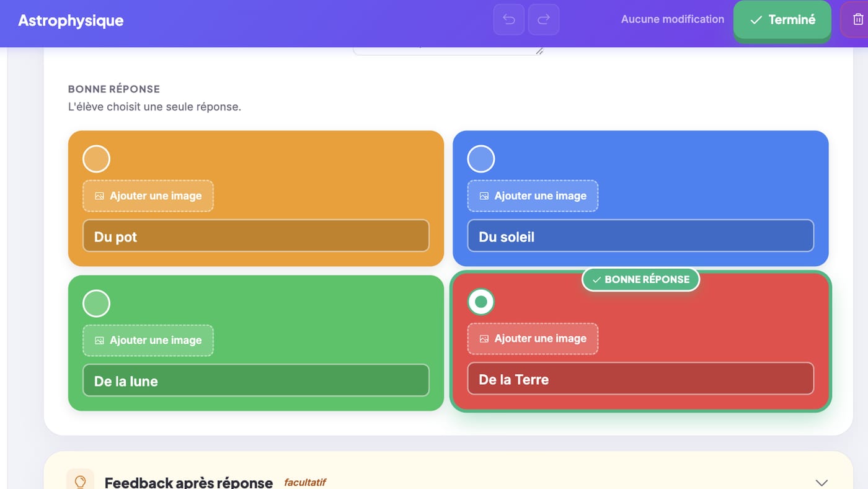Edit the "De la Terre" answer text field
Screen dimensions: 868x489
[640, 379]
